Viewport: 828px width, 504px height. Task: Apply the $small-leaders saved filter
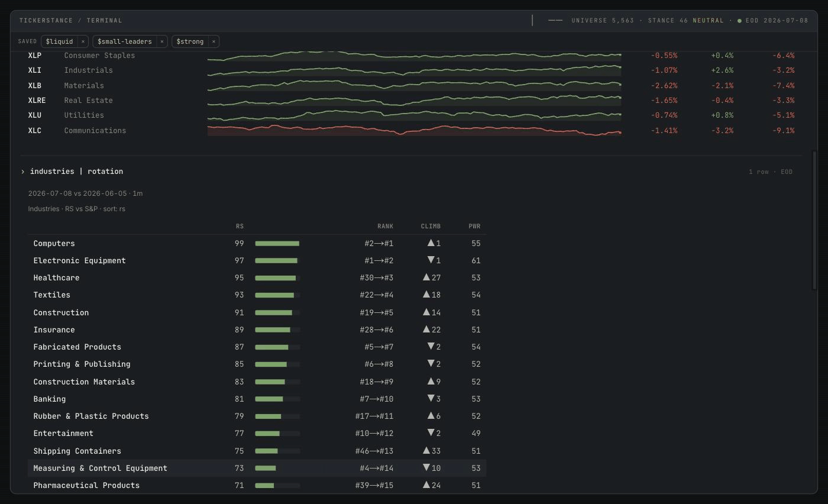pyautogui.click(x=125, y=41)
